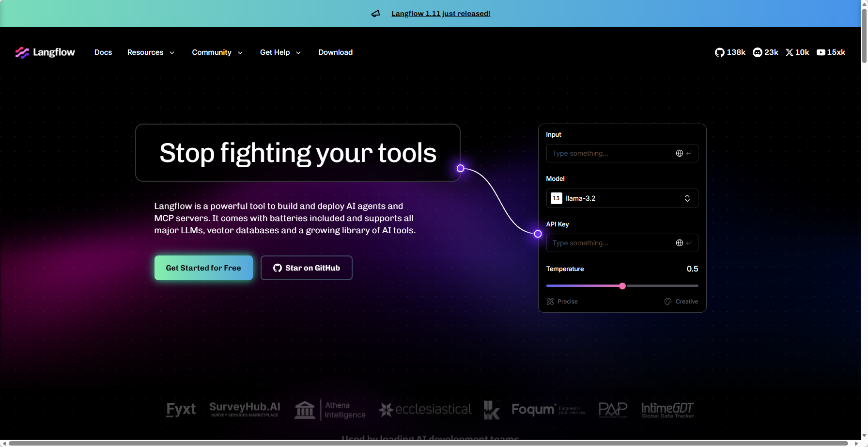
Task: Click the Precise icon under the temperature slider
Action: coord(550,302)
